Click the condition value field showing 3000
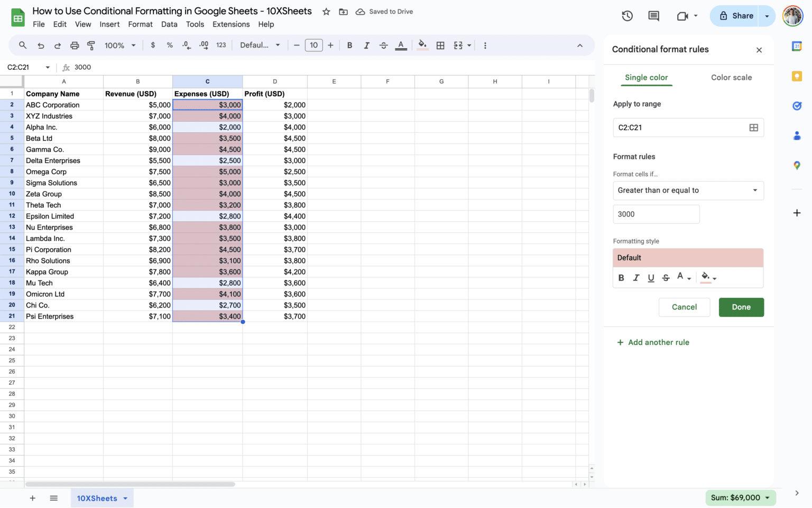Image resolution: width=812 pixels, height=508 pixels. click(x=656, y=214)
